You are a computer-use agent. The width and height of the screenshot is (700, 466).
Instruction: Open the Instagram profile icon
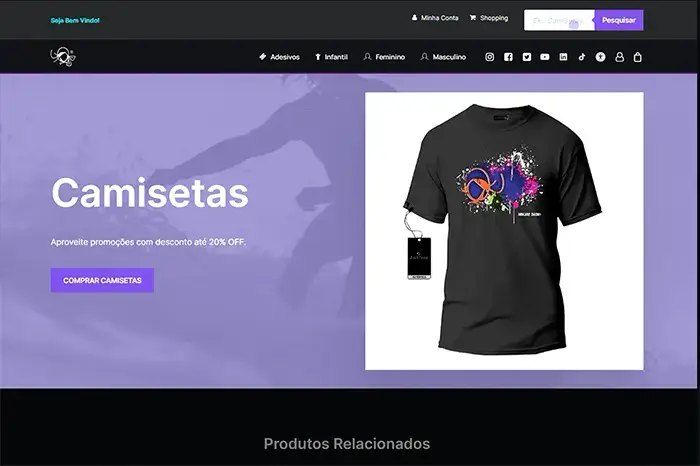click(x=490, y=57)
